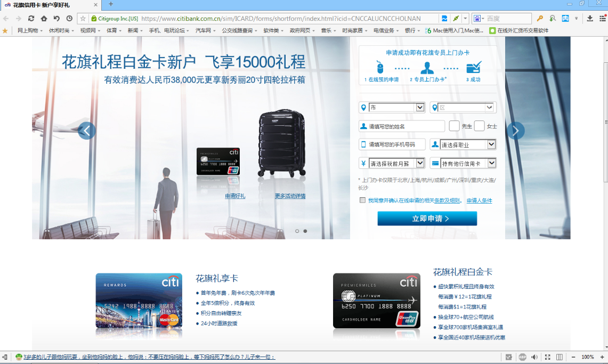Open the 软件类 bookmarks folder
Viewport: 608px width, 364px height.
[x=273, y=30]
